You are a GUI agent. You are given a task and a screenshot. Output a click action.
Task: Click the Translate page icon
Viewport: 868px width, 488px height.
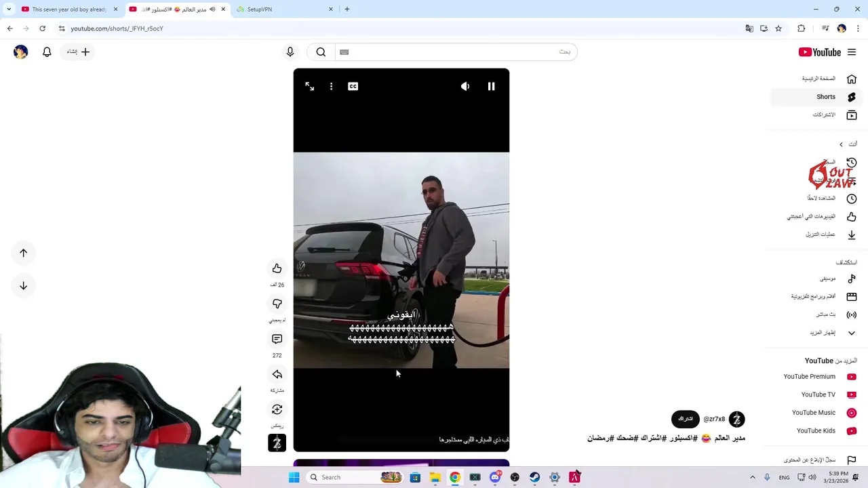(749, 28)
